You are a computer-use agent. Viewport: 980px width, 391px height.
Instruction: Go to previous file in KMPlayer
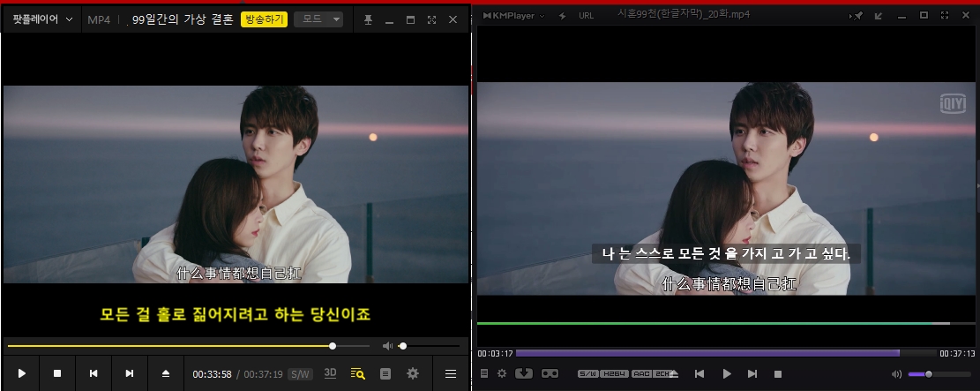click(x=699, y=373)
